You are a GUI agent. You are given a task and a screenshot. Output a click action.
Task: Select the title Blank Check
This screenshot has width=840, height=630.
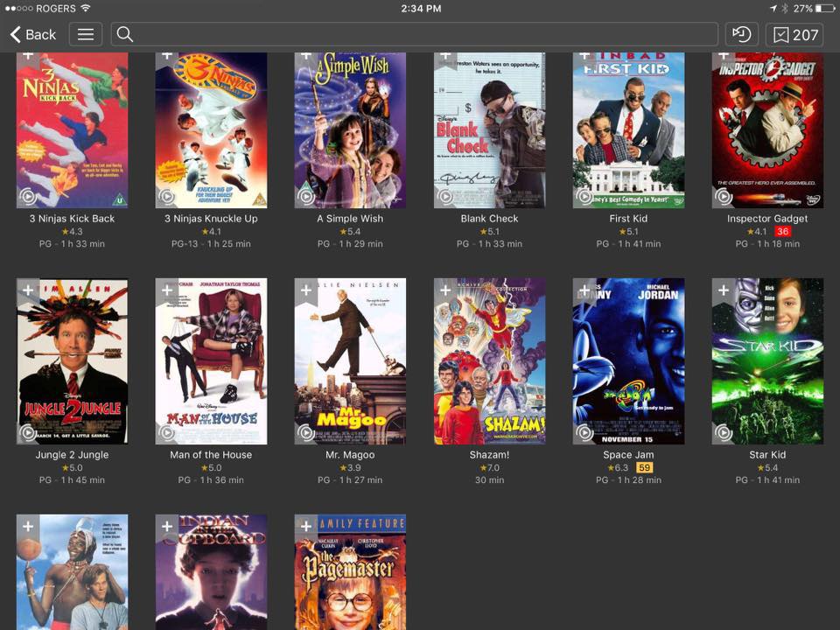point(490,219)
